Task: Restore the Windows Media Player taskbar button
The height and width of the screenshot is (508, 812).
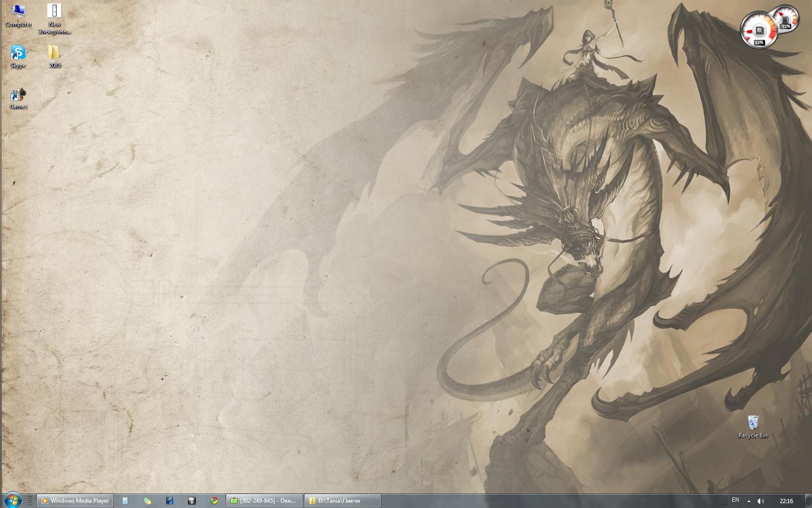Action: pyautogui.click(x=75, y=501)
